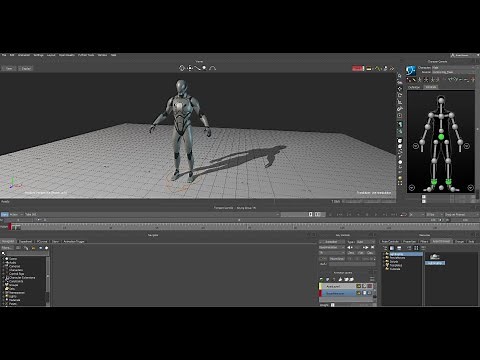The height and width of the screenshot is (360, 480).
Task: Expand foot controls circle at bottom-right of figure
Action: pyautogui.click(x=470, y=188)
